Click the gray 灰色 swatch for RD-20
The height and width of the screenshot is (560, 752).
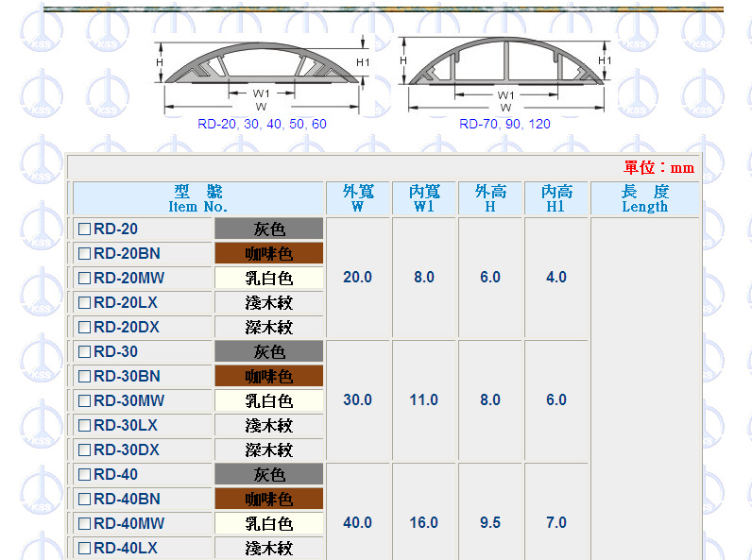click(x=268, y=229)
